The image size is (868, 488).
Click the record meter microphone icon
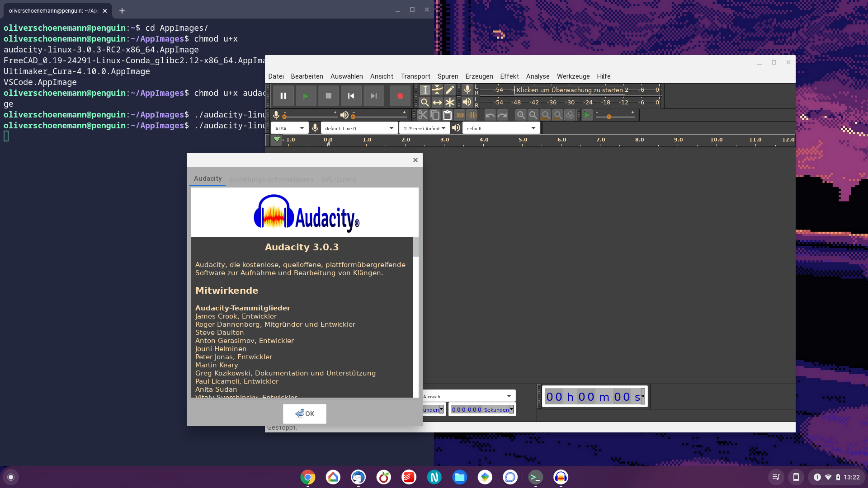coord(467,89)
